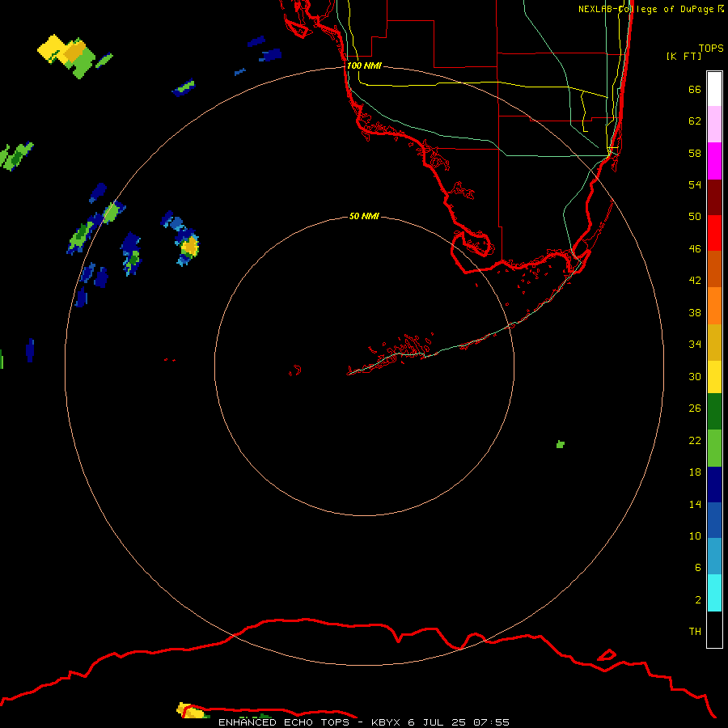Viewport: 728px width, 728px height.
Task: Click the light green 22 K FT swatch
Action: pyautogui.click(x=714, y=448)
